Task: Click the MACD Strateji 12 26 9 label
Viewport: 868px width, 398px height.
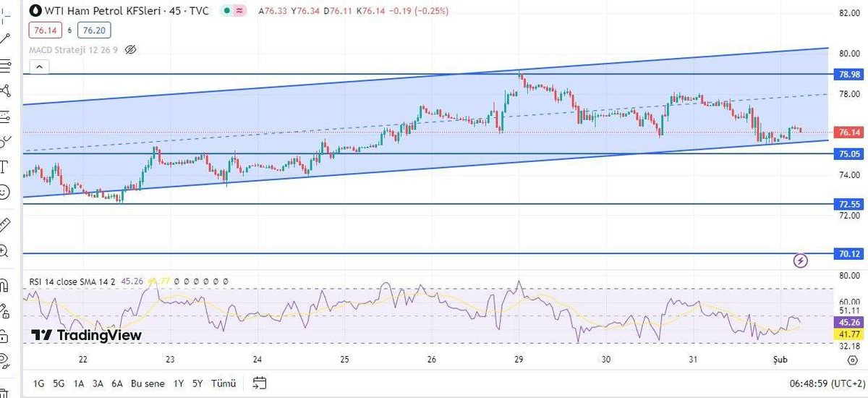Action: tap(75, 50)
